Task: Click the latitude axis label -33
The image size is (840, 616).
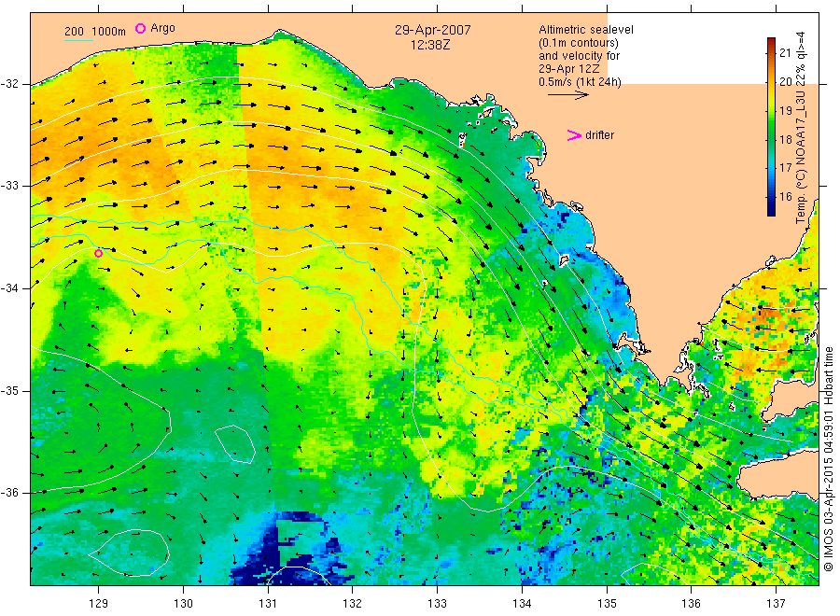Action: [x=9, y=186]
